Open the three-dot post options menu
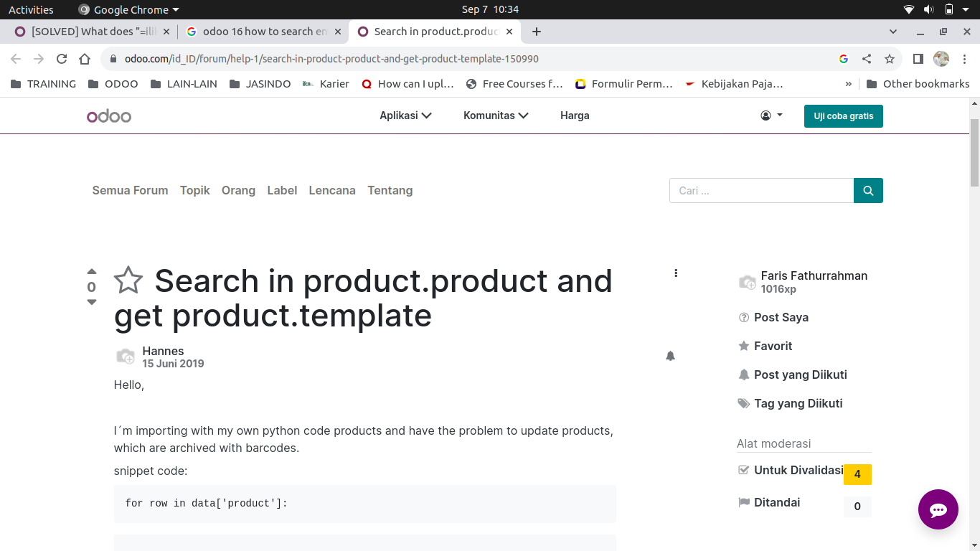The image size is (980, 551). point(676,273)
